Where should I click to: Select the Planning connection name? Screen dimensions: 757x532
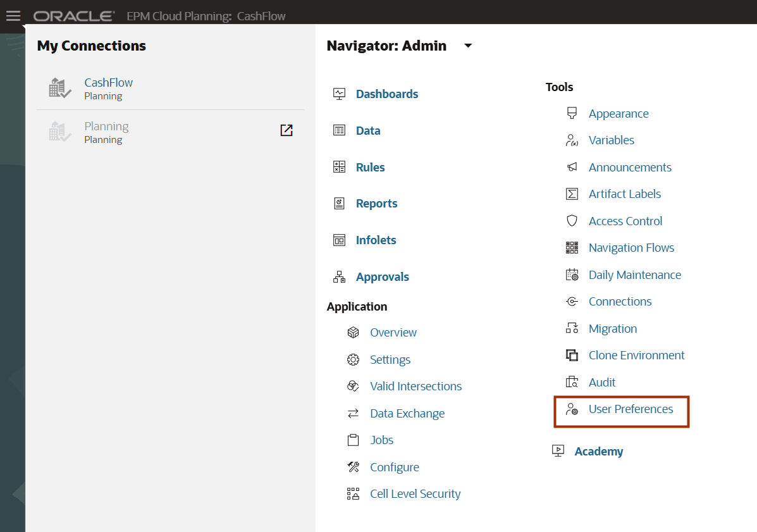(106, 127)
